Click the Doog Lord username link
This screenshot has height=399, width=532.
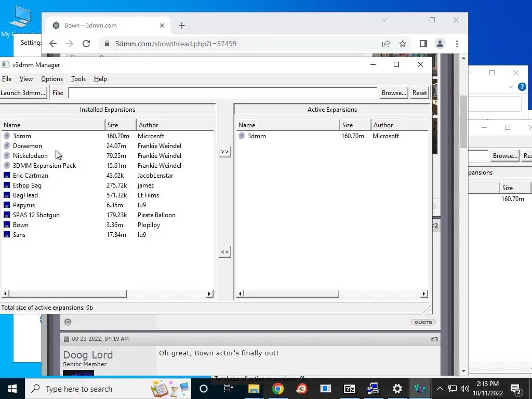88,355
